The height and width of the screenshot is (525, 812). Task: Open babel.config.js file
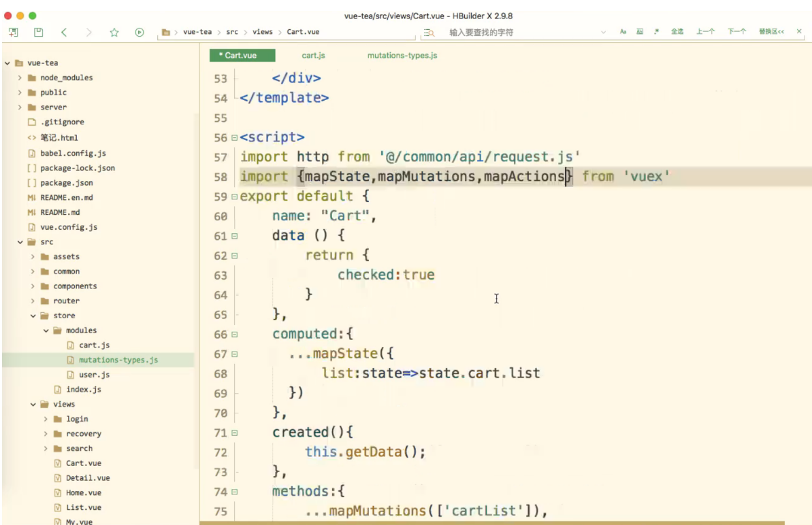tap(73, 153)
